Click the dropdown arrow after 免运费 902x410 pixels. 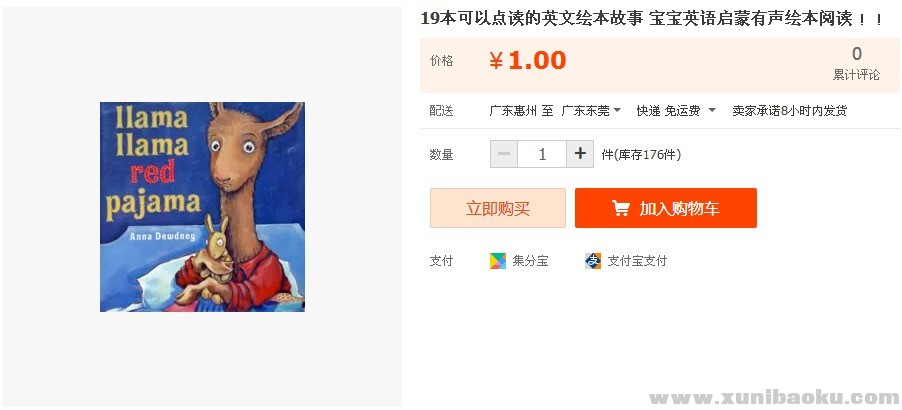tap(712, 110)
